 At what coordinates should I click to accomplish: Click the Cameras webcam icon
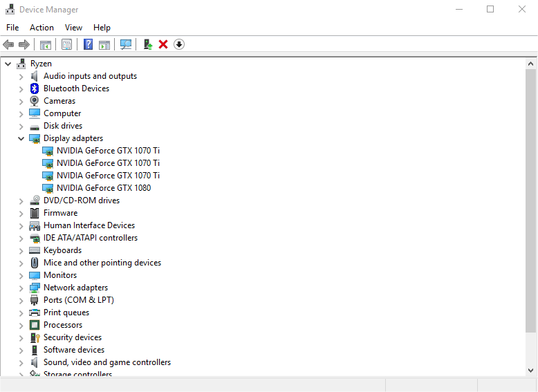(x=35, y=101)
